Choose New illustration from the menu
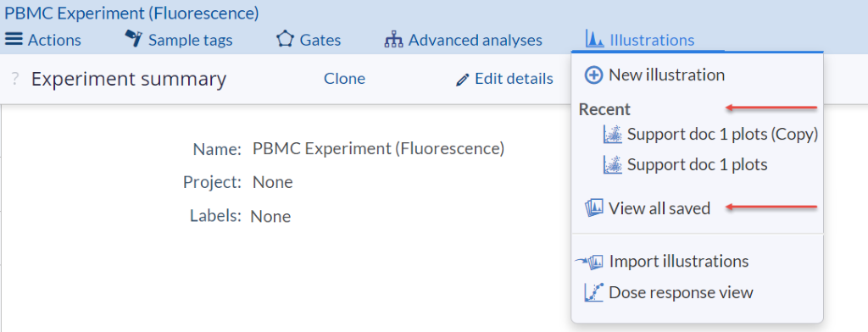The width and height of the screenshot is (868, 332). 666,75
